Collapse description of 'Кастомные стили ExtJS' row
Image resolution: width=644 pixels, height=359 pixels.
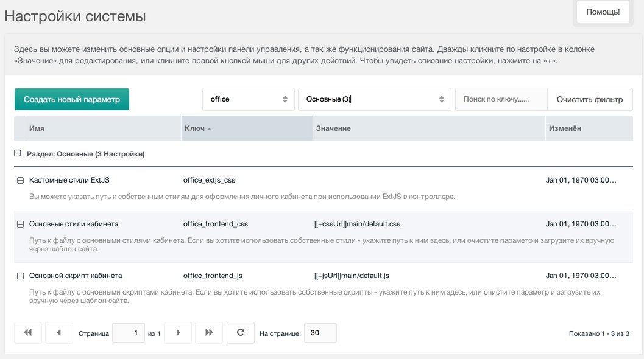point(20,181)
